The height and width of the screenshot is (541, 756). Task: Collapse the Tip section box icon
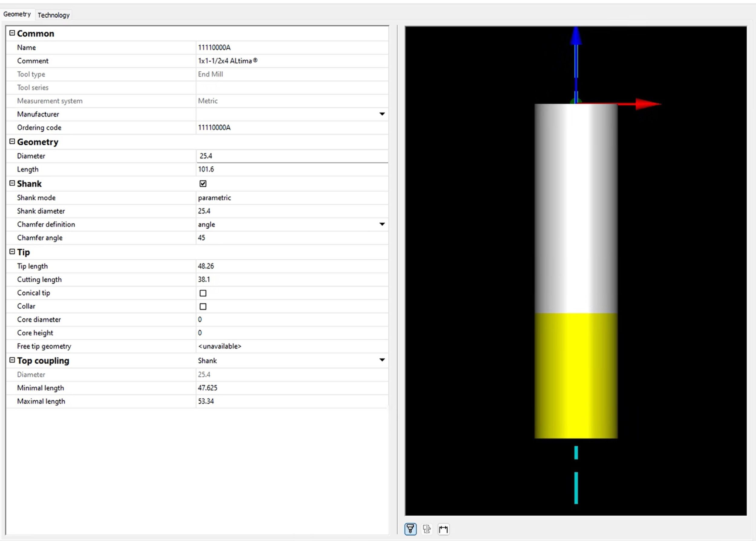click(x=12, y=251)
